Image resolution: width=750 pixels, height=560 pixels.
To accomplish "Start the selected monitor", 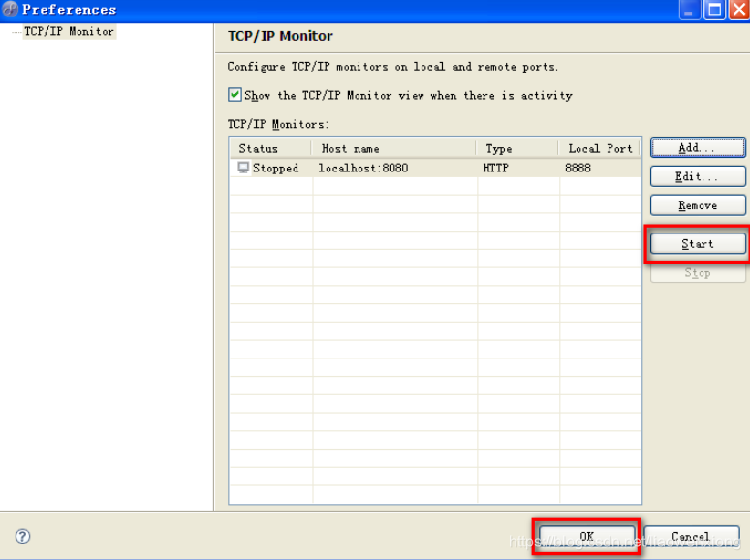I will (698, 244).
